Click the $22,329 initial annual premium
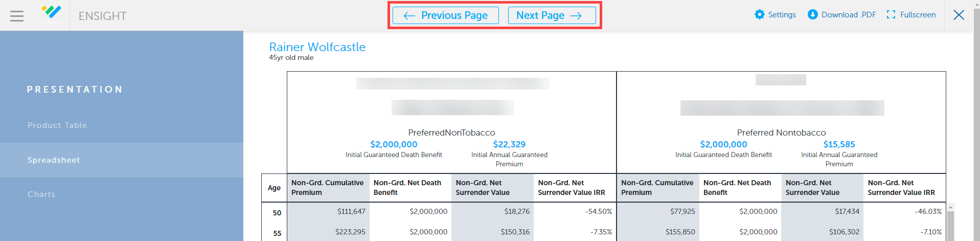Screen dimensions: 980x241 [509, 144]
